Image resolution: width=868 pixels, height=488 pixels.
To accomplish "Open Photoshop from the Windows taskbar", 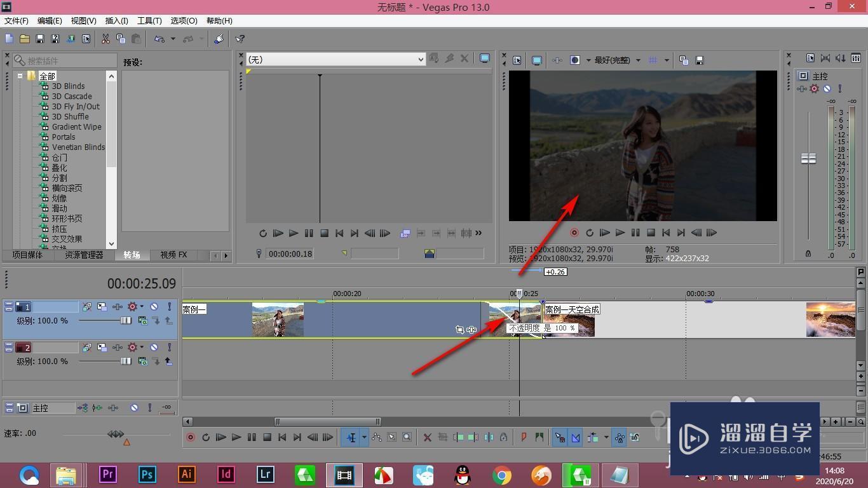I will coord(147,474).
